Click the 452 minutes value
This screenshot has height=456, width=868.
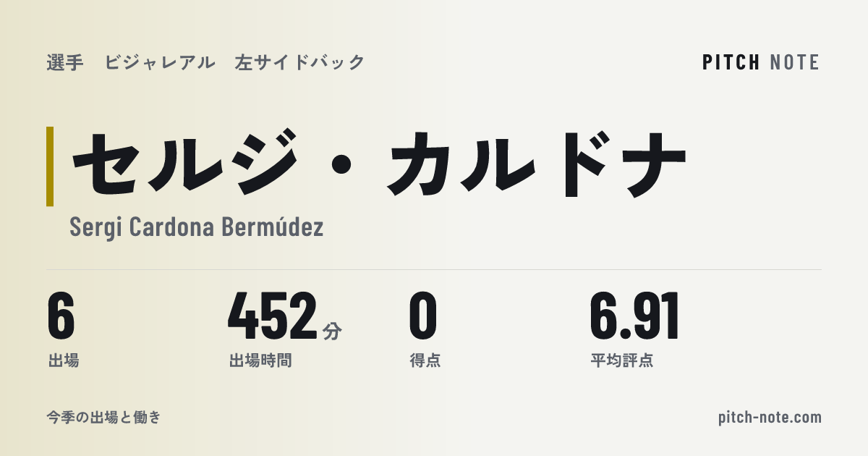coord(273,316)
